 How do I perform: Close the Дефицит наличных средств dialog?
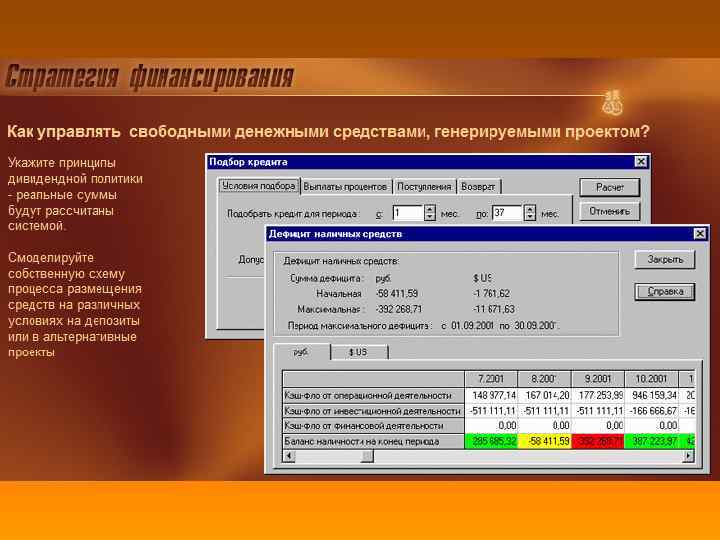[699, 234]
